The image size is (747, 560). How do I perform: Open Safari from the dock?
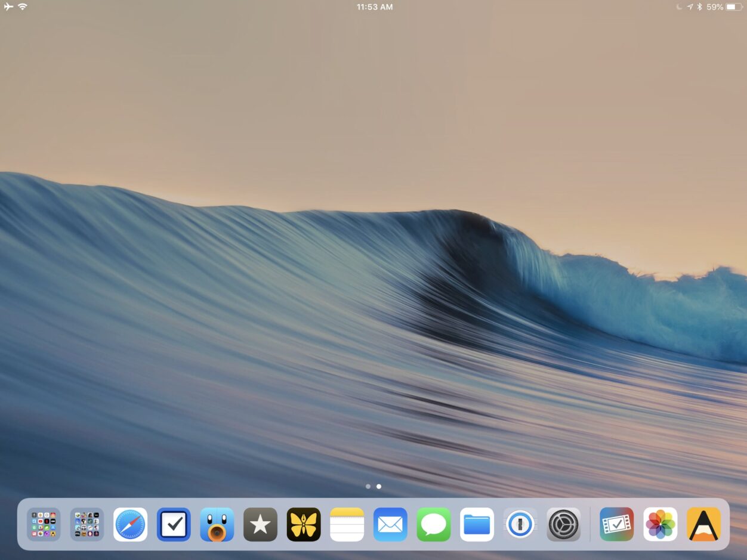(130, 524)
